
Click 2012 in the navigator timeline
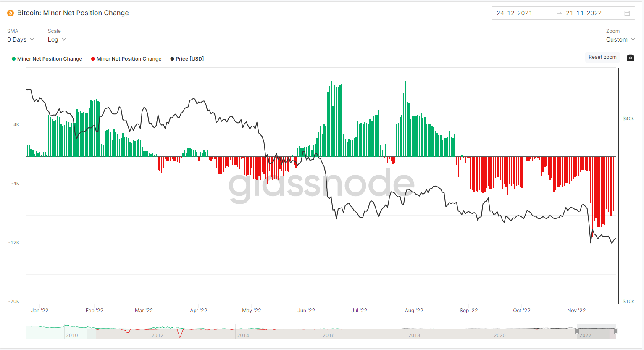pos(158,335)
